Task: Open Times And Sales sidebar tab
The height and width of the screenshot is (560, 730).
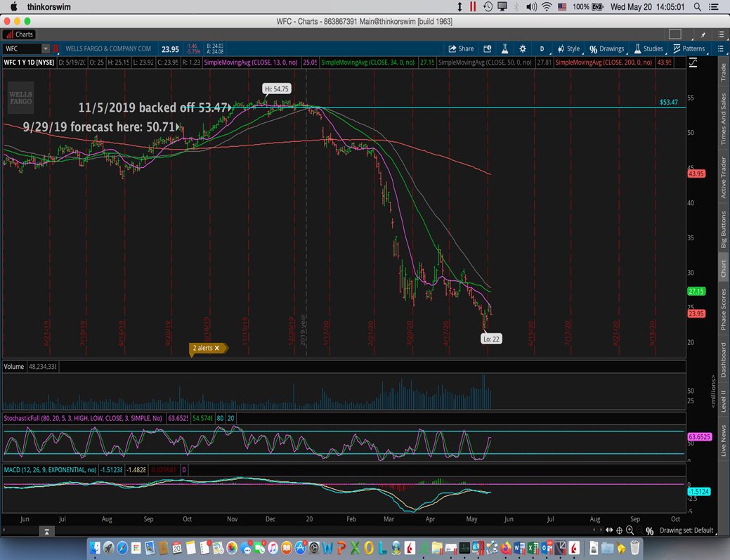Action: point(724,119)
